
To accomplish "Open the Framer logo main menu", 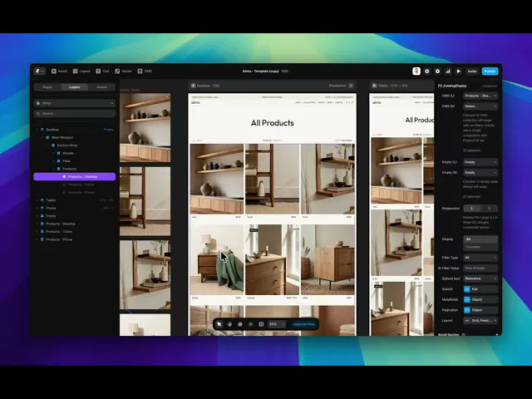I will (40, 71).
